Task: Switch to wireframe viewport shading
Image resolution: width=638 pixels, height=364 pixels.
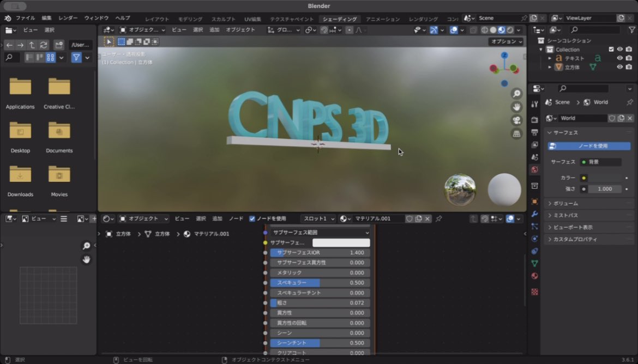Action: pos(485,30)
